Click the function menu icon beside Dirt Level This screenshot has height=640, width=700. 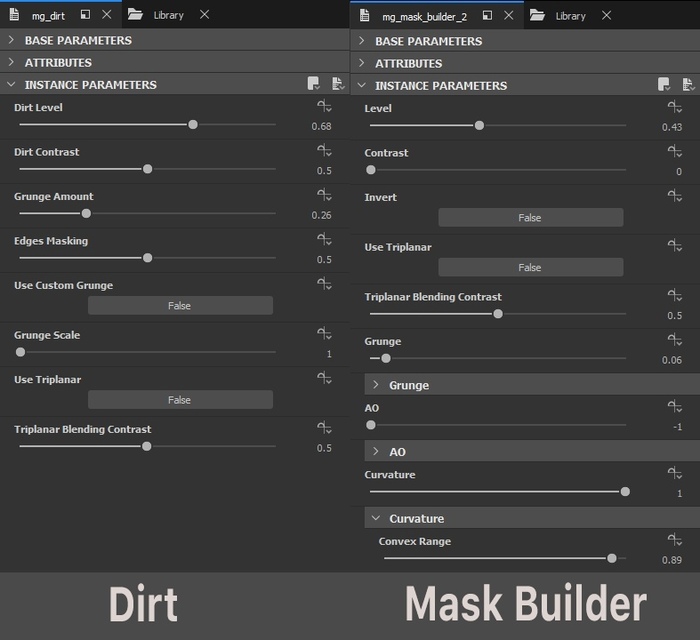(324, 106)
